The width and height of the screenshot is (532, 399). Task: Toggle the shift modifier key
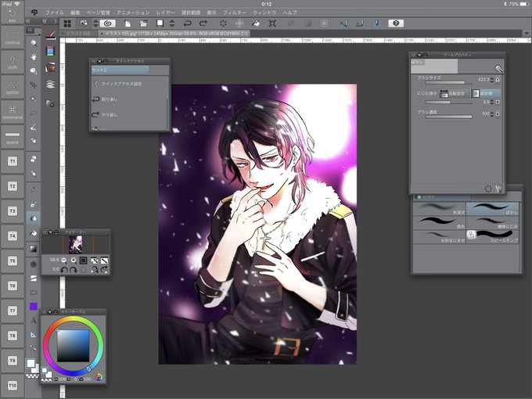click(x=13, y=63)
